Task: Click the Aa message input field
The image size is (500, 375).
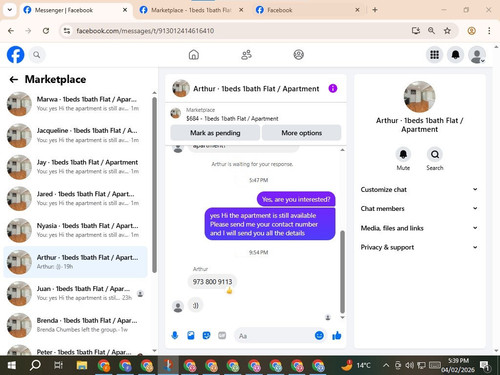Action: 280,335
